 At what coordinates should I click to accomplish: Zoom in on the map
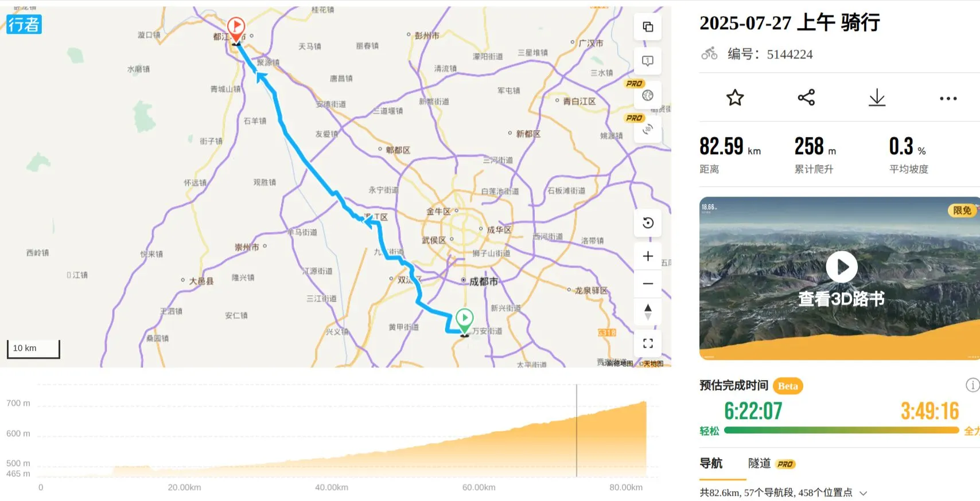pos(648,256)
